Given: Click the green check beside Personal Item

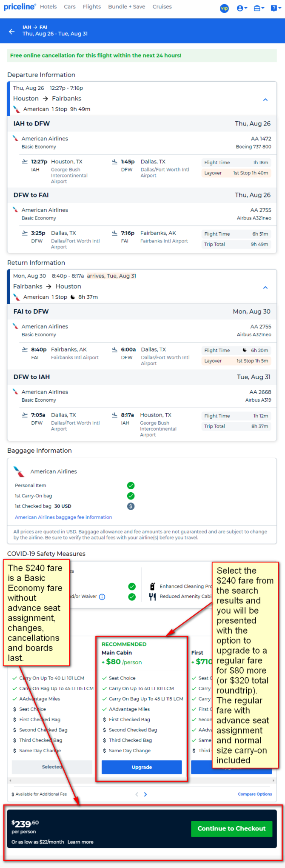Looking at the screenshot, I should coord(131,485).
